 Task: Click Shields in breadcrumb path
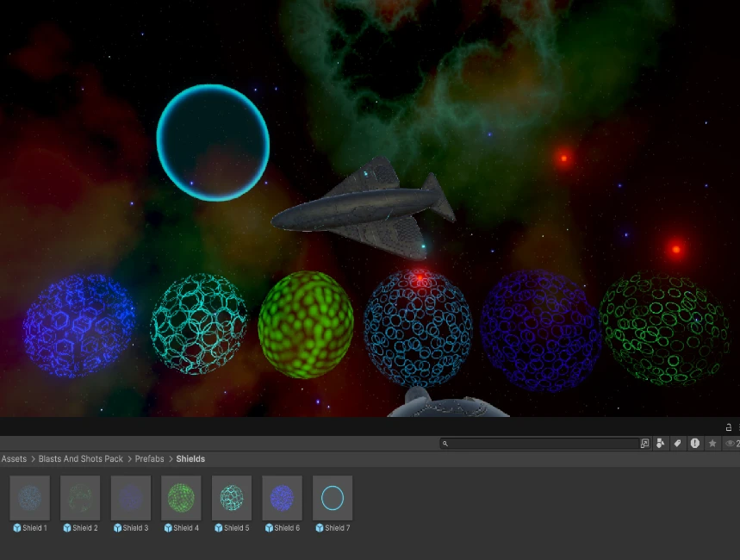[190, 459]
